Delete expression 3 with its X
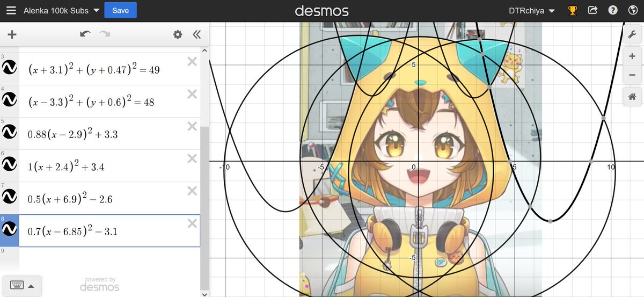This screenshot has width=644, height=297. [x=192, y=62]
